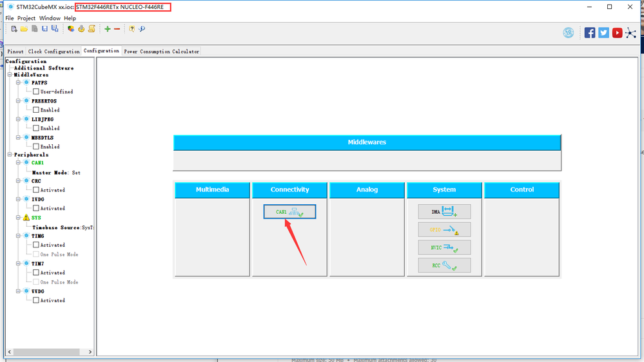Click the tree scrollbar right arrow

90,352
